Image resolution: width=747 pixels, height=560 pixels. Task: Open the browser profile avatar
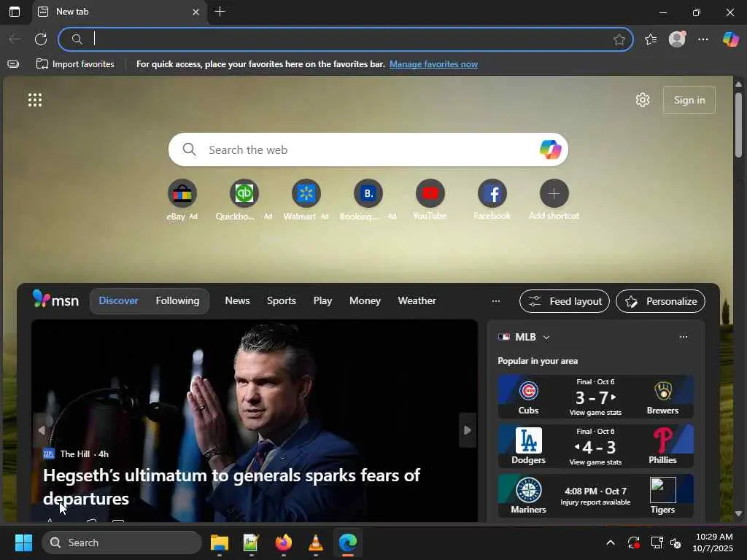[677, 39]
